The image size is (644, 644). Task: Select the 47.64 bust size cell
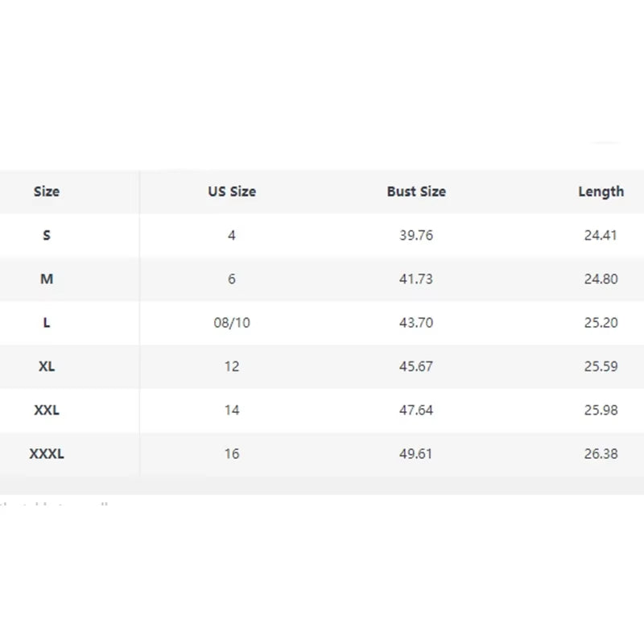coord(416,410)
